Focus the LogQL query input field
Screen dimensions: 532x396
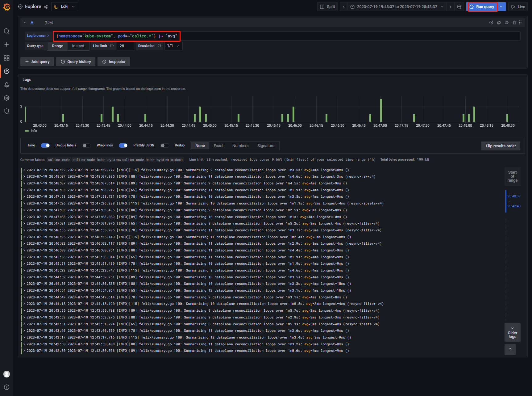[x=287, y=36]
